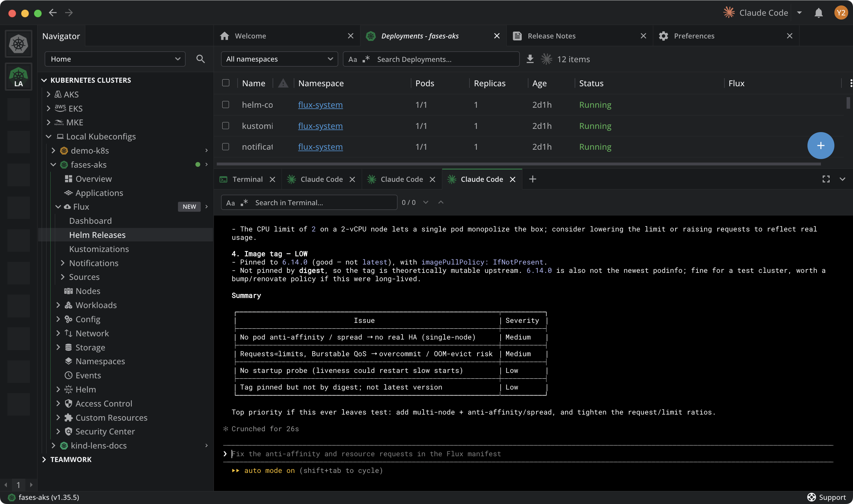Go back with the left arrow
The width and height of the screenshot is (853, 504).
click(x=53, y=13)
